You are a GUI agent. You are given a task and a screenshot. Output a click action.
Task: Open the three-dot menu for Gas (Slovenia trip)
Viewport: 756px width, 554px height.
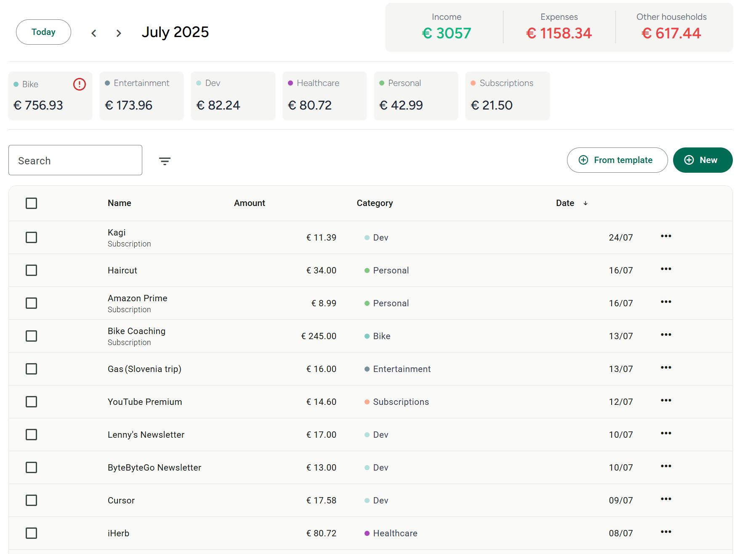[x=665, y=367]
